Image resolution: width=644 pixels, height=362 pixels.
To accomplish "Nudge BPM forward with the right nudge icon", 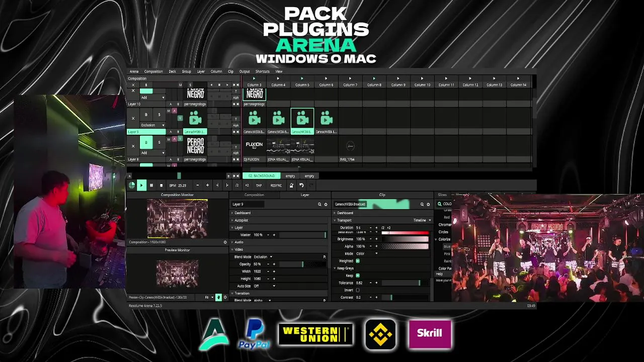I will (x=227, y=185).
